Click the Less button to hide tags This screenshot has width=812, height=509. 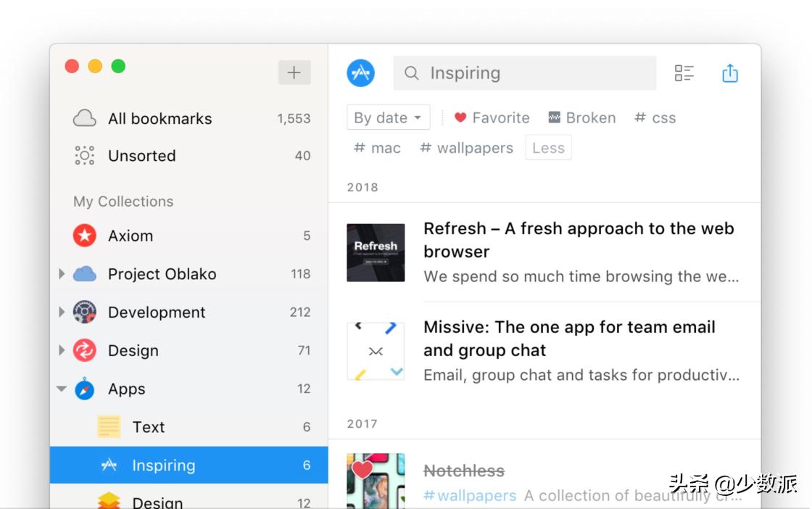pos(548,148)
